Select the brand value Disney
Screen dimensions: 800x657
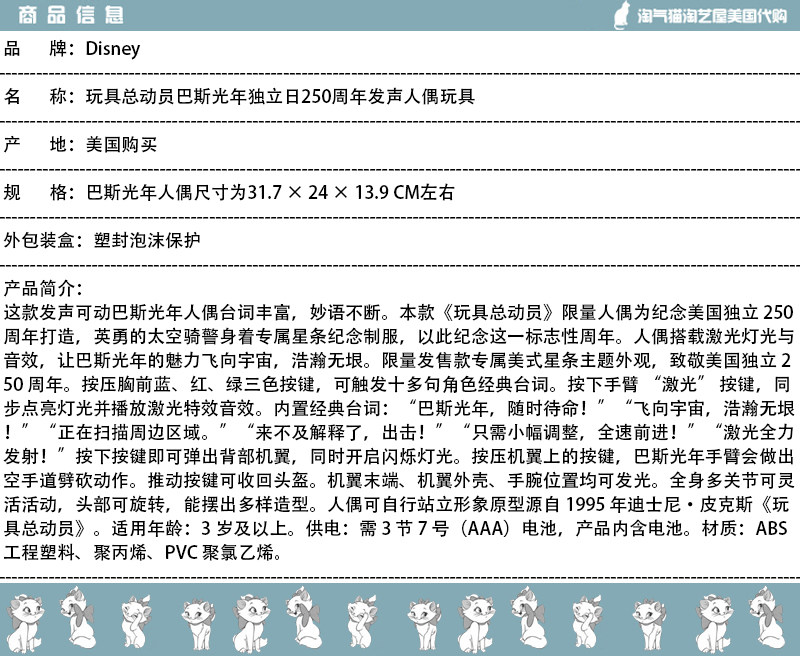(x=113, y=49)
